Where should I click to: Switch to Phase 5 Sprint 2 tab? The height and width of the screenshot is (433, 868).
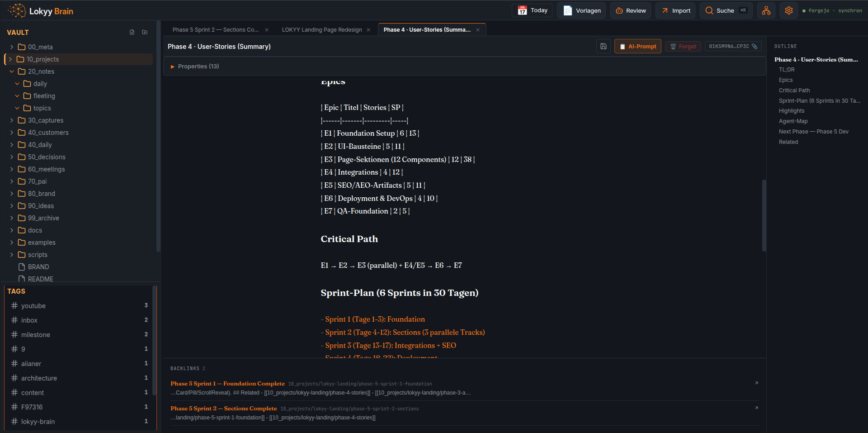(216, 30)
